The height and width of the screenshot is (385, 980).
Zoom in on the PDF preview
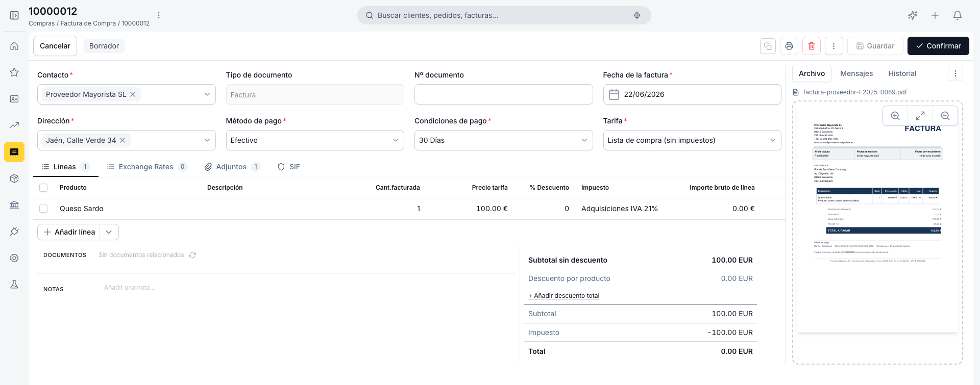(895, 116)
